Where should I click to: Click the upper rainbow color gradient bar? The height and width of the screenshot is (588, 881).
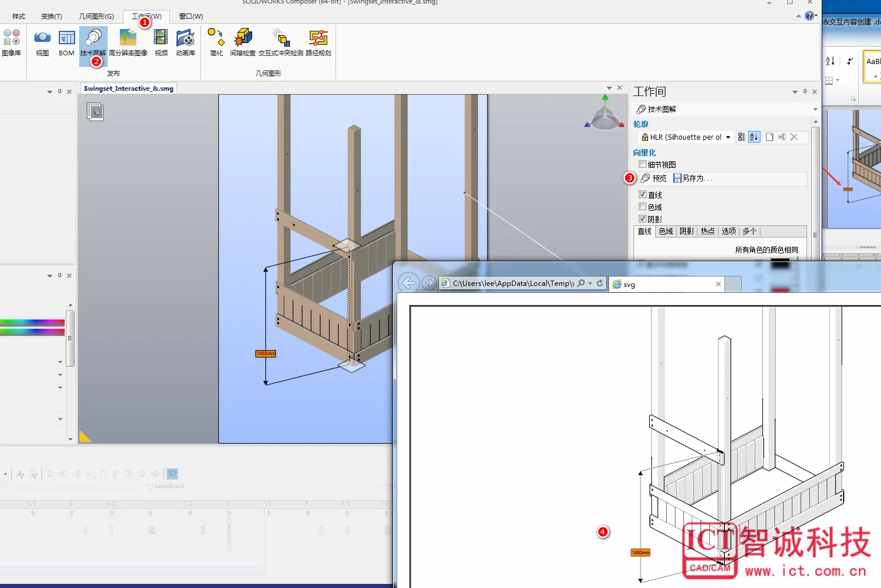[32, 323]
